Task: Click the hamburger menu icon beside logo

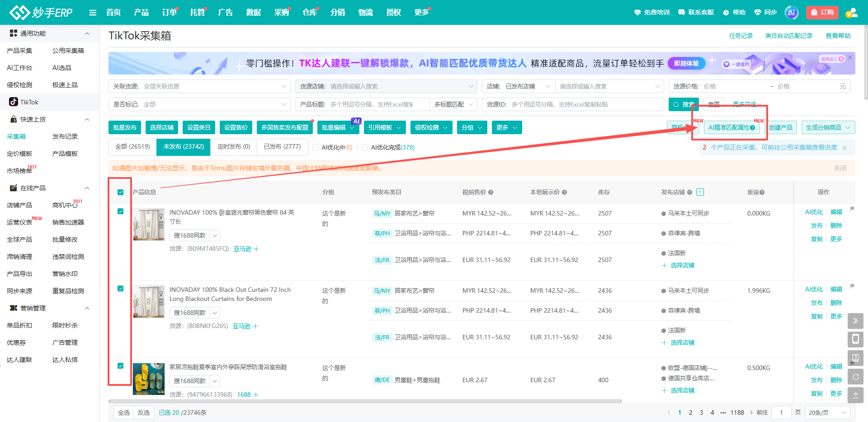Action: (x=93, y=13)
